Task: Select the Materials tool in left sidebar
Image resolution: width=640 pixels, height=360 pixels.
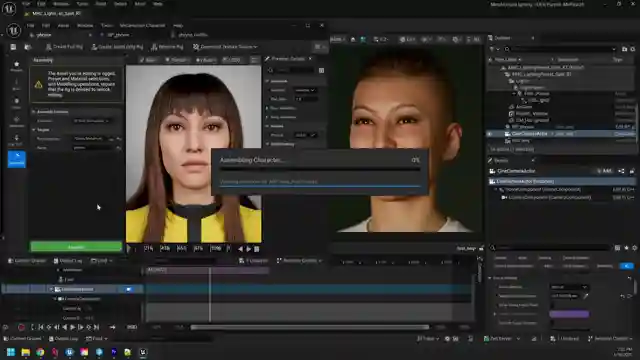Action: click(16, 121)
